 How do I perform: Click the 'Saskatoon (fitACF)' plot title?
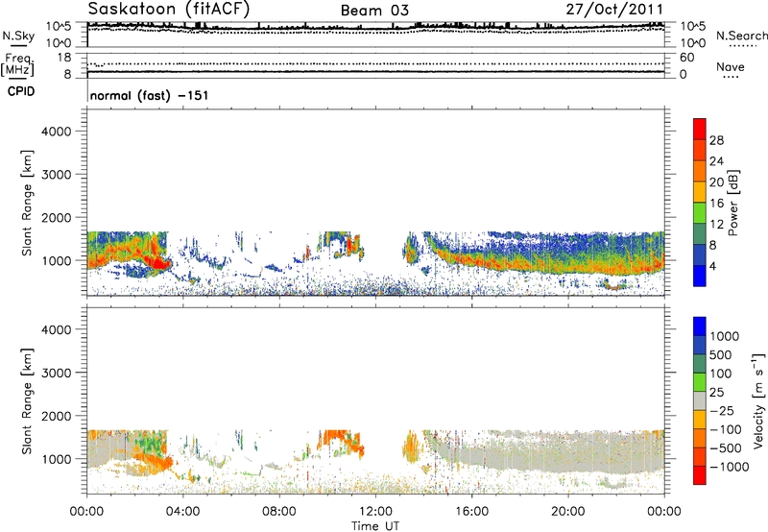click(x=169, y=9)
